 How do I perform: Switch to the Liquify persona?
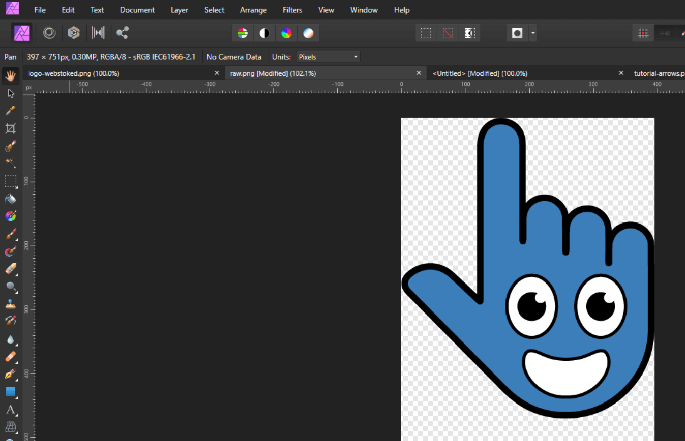[x=47, y=33]
